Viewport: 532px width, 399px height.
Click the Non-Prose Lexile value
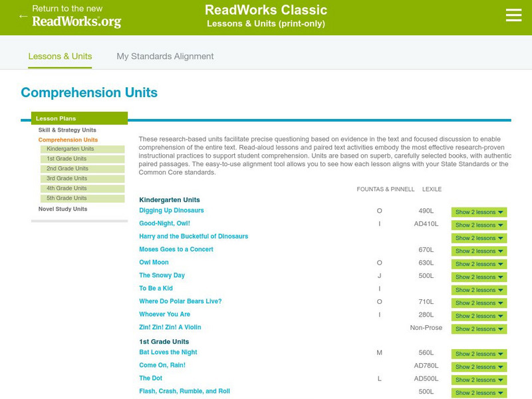[426, 328]
